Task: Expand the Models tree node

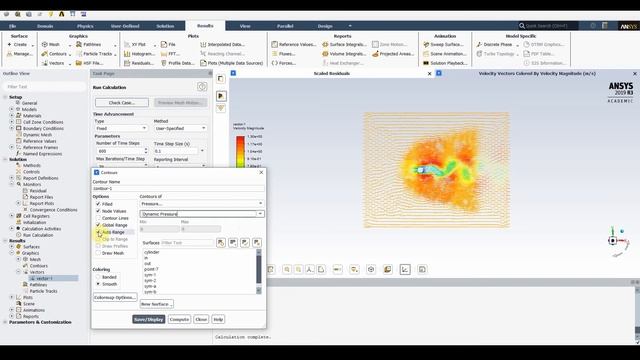Action: coord(12,109)
